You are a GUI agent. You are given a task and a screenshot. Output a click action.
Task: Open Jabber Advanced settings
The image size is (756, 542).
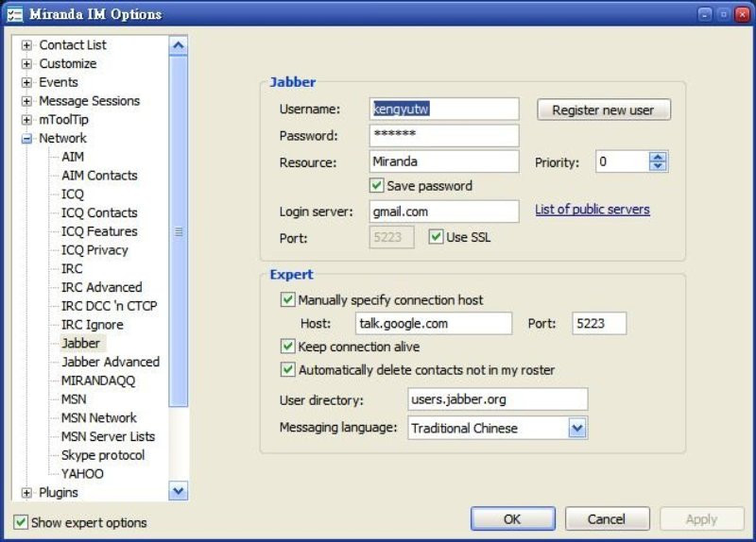point(111,363)
